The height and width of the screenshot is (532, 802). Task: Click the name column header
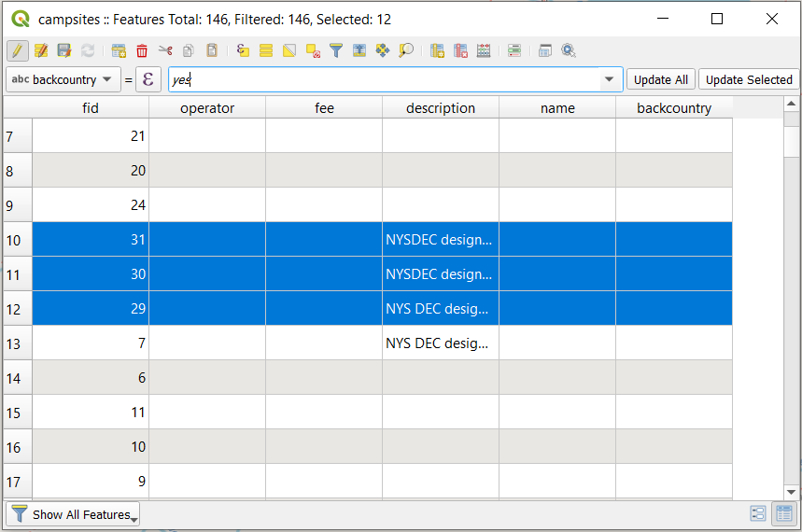click(557, 108)
